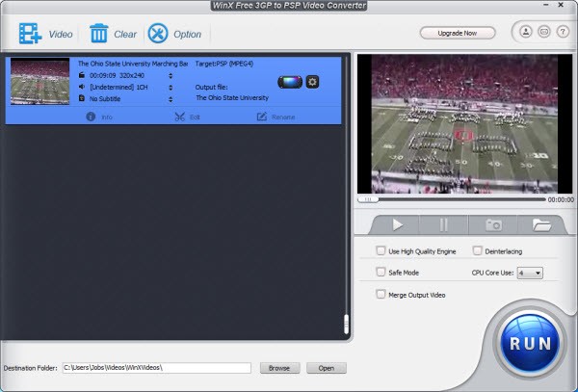
Task: Click the Clear toolbar label
Action: tap(125, 35)
